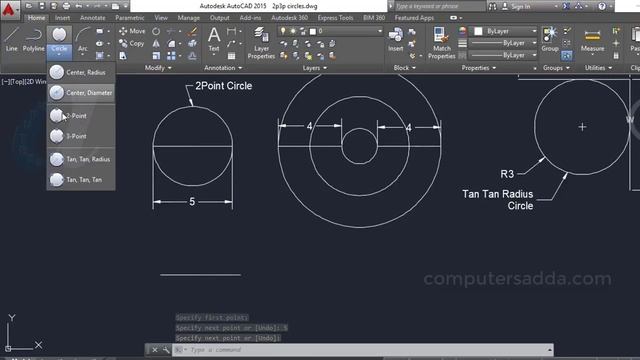Click the binoculars search icon
This screenshot has width=640, height=360.
pyautogui.click(x=493, y=6)
